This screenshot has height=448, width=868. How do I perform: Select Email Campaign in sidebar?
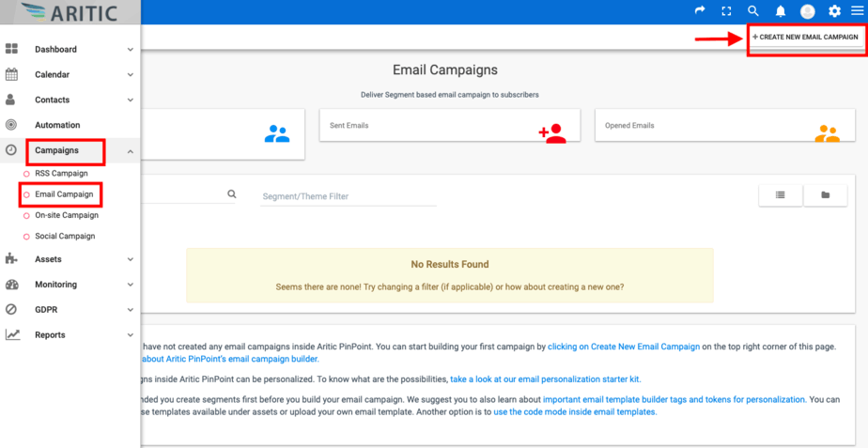point(64,194)
